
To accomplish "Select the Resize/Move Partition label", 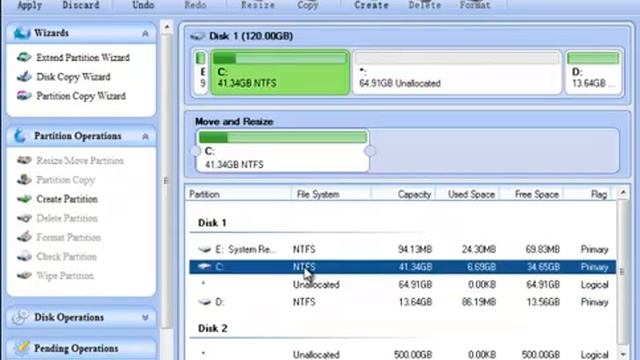I will tap(80, 161).
